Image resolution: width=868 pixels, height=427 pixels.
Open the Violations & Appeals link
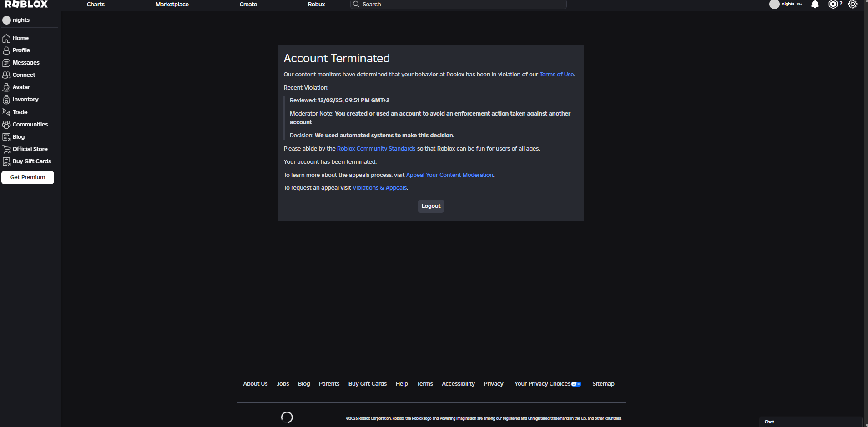(379, 188)
